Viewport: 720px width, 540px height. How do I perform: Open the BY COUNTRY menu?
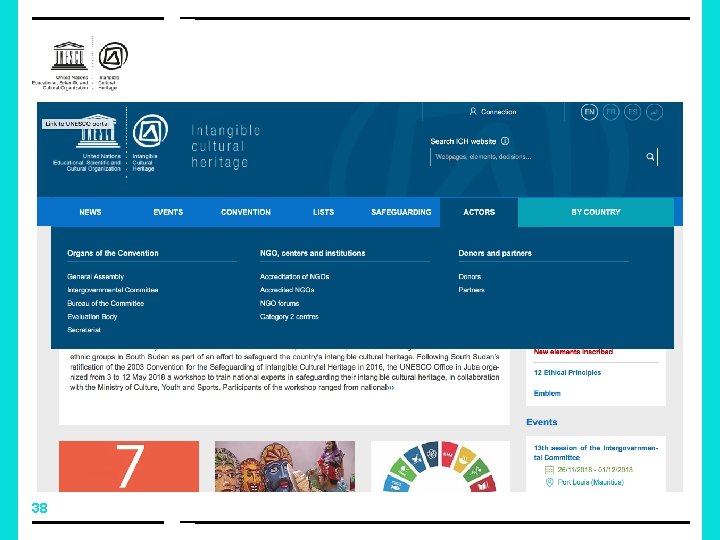coord(596,212)
